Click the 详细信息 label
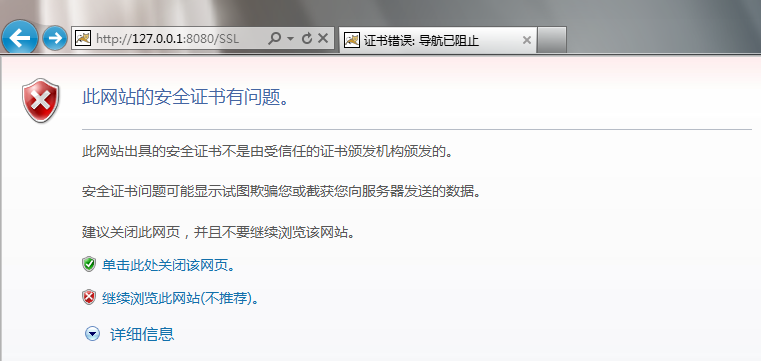This screenshot has width=761, height=361. tap(142, 334)
